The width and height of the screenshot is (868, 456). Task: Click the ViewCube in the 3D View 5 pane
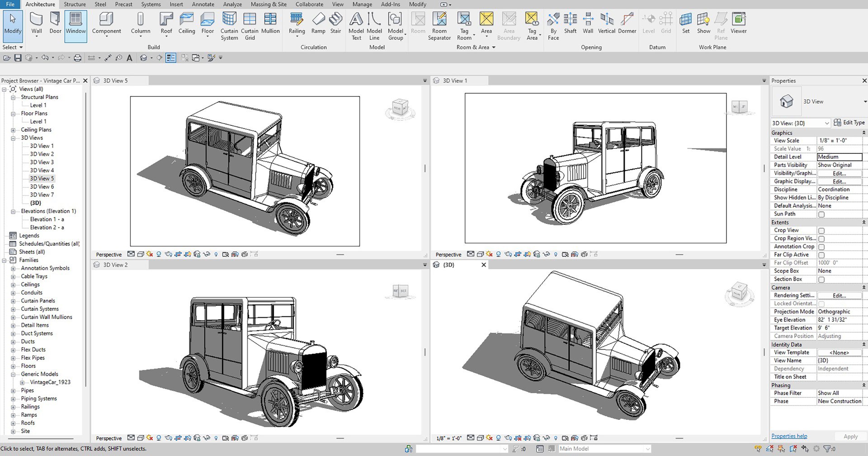click(400, 109)
